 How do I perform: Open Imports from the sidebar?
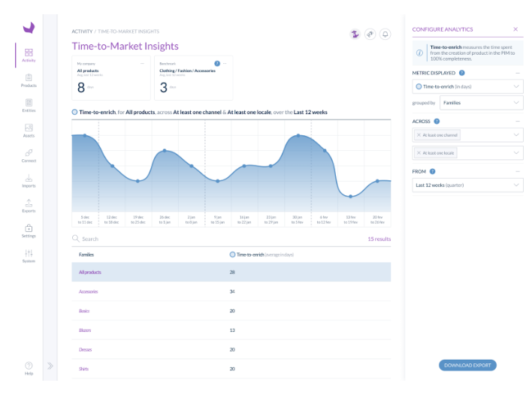29,182
